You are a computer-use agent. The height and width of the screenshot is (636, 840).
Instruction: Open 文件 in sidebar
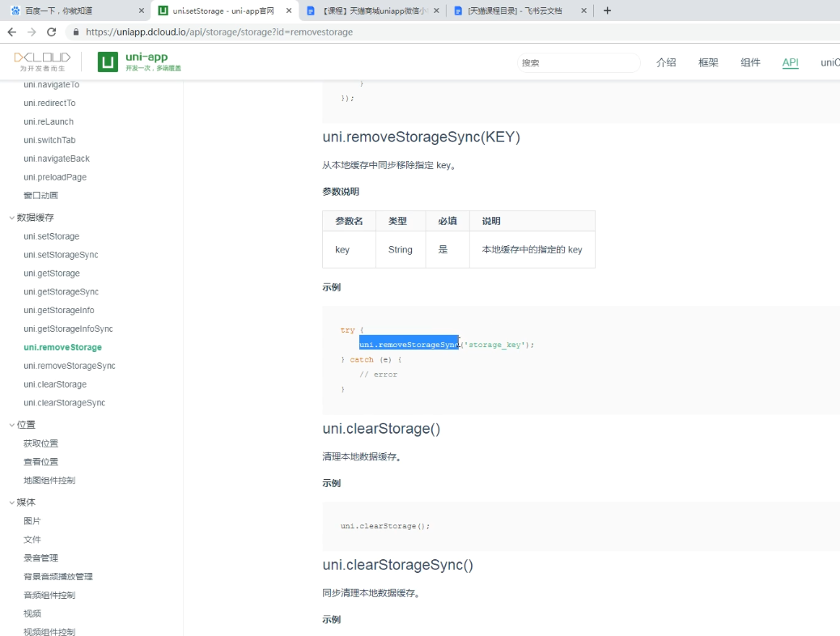(x=32, y=540)
